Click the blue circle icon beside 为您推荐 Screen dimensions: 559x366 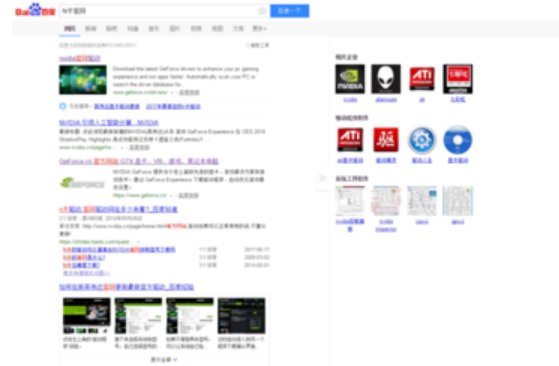tap(63, 106)
